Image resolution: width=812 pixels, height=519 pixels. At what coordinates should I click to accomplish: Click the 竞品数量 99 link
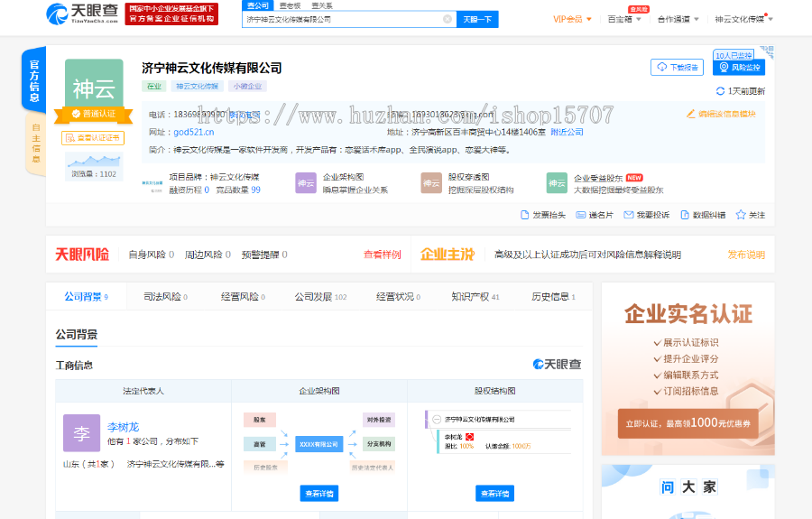[x=238, y=190]
